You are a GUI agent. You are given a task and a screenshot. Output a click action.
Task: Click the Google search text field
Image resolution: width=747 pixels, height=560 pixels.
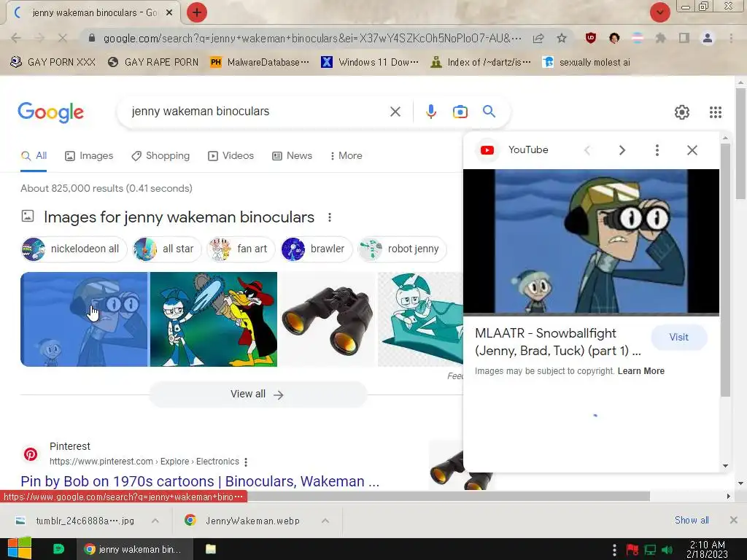click(x=258, y=112)
